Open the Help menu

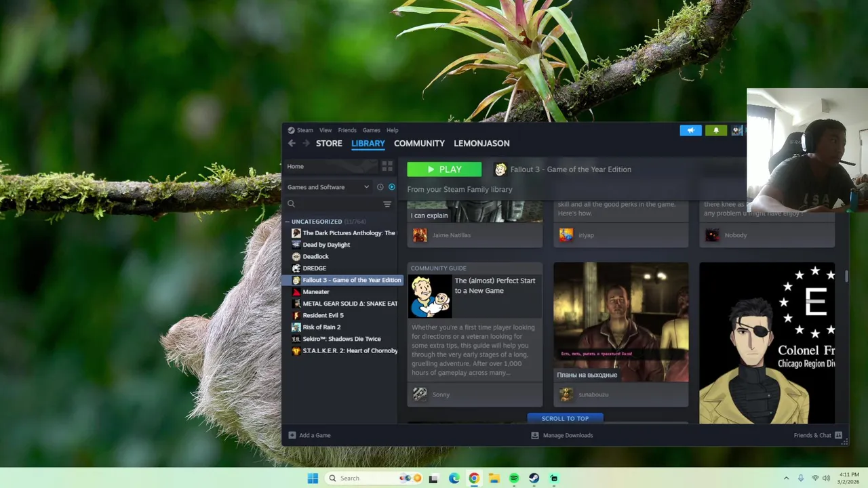(392, 130)
